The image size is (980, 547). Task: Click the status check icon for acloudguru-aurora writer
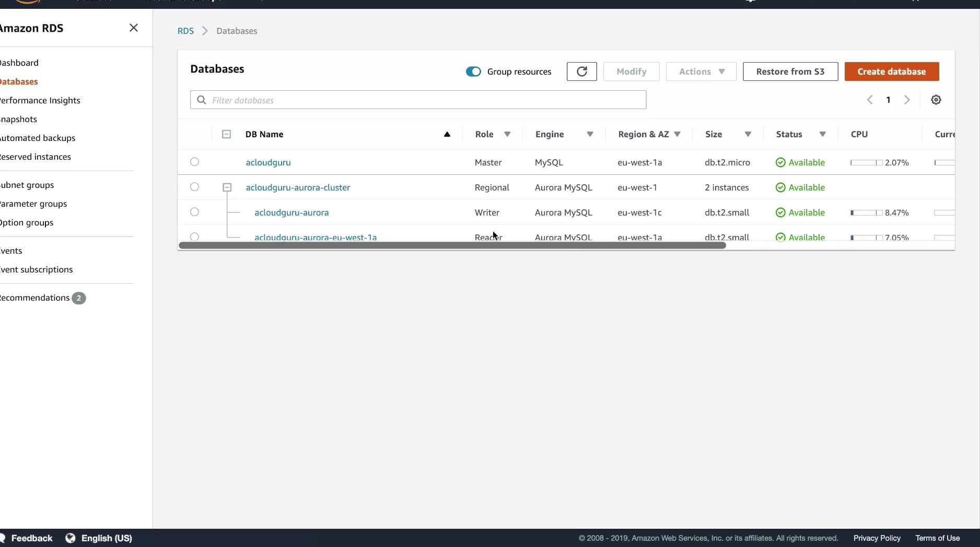pos(780,212)
